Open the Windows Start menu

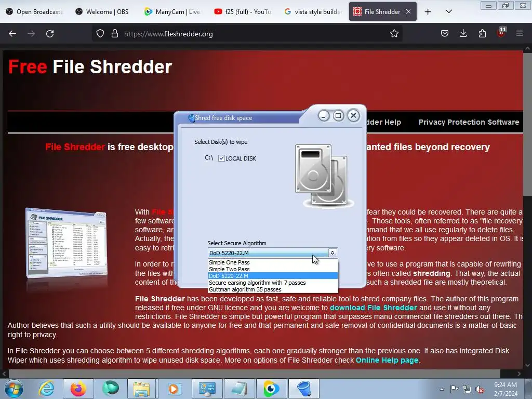pyautogui.click(x=14, y=389)
